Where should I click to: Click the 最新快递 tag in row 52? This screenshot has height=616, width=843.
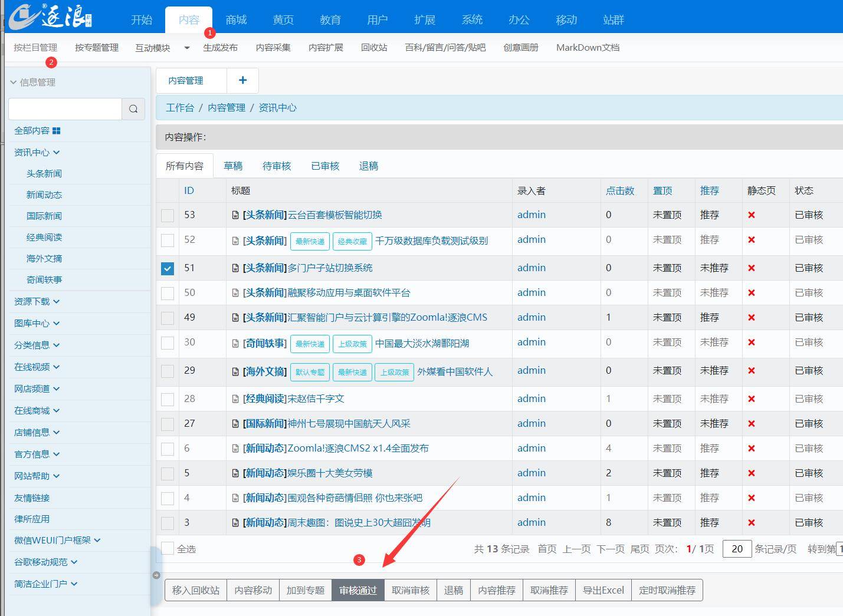[310, 241]
